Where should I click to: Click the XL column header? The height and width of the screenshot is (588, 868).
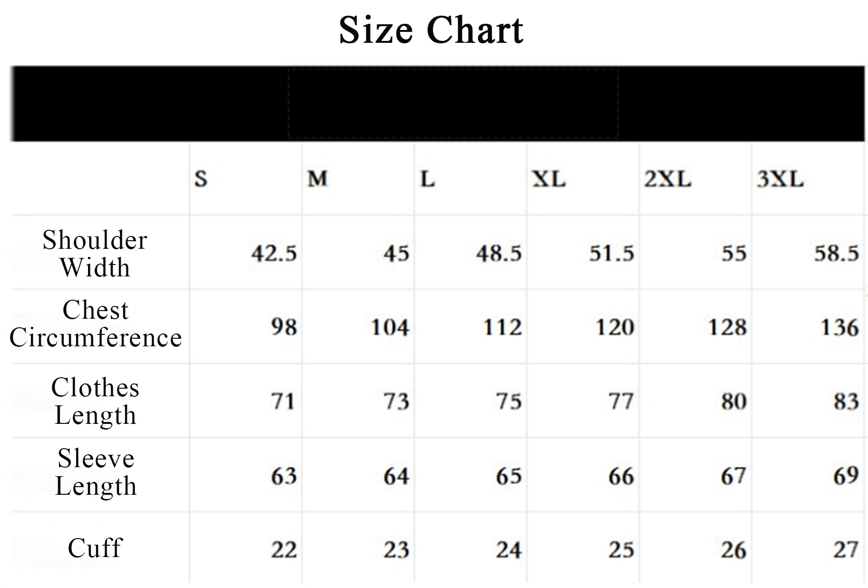coord(548,179)
